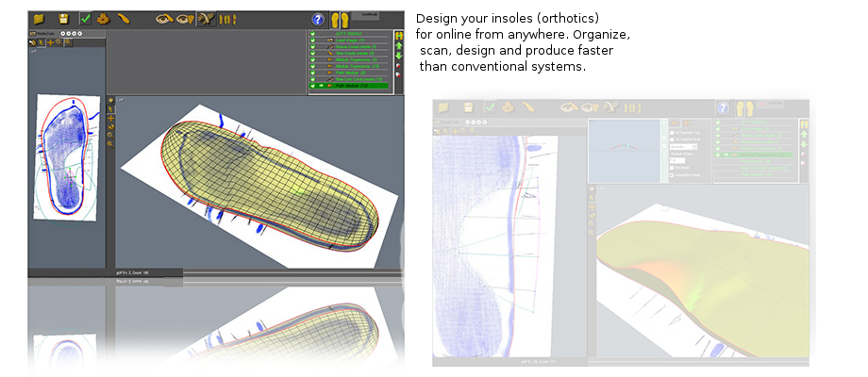This screenshot has height=377, width=868.
Task: Click the floppy disk save icon
Action: (x=63, y=19)
